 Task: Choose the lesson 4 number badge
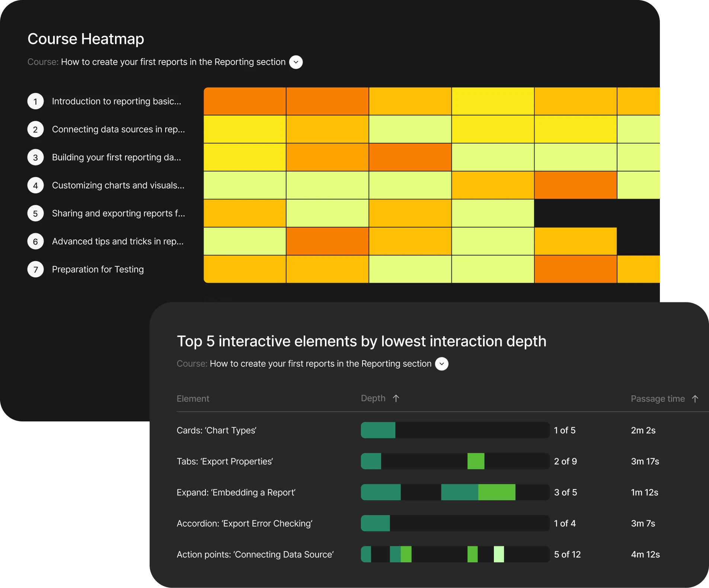(35, 185)
